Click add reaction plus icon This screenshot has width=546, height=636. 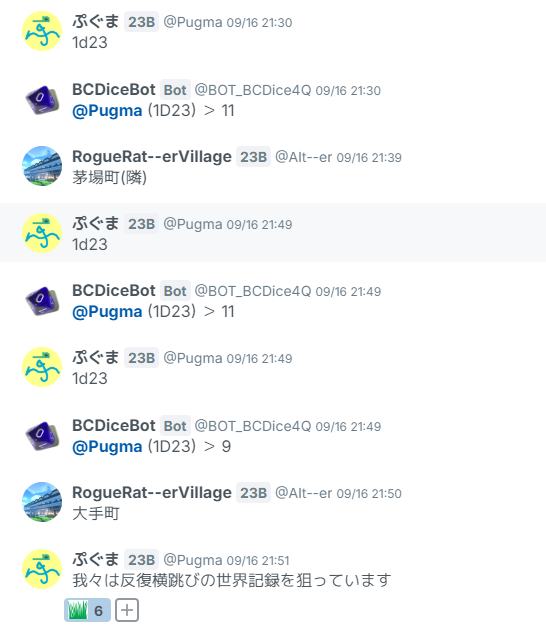[x=127, y=610]
